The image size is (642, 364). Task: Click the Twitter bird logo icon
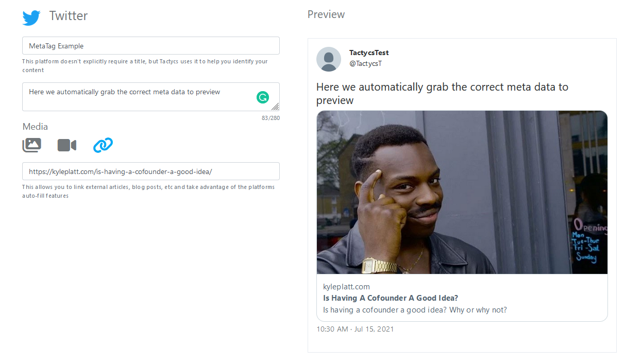31,18
